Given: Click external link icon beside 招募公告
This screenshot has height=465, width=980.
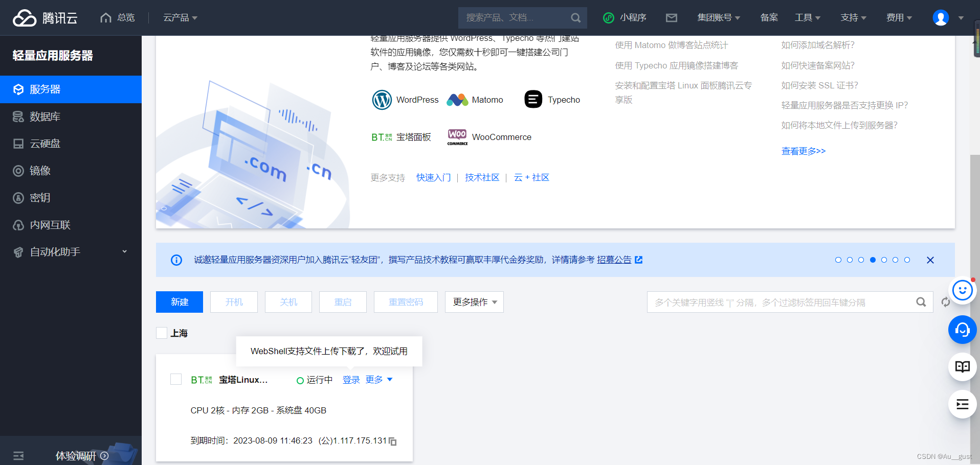Looking at the screenshot, I should click(638, 260).
